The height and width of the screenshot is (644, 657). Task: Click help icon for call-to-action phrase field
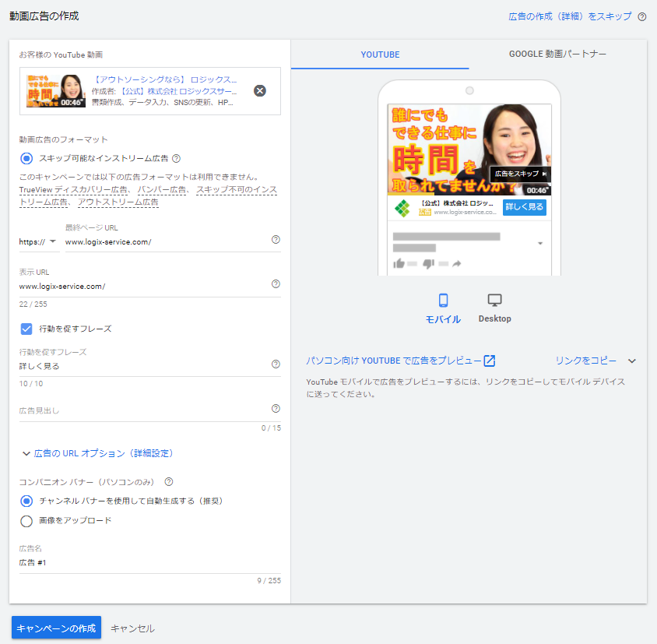point(276,364)
